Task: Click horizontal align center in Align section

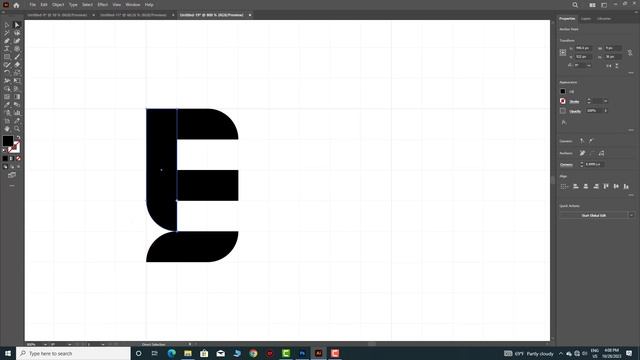Action: [586, 187]
